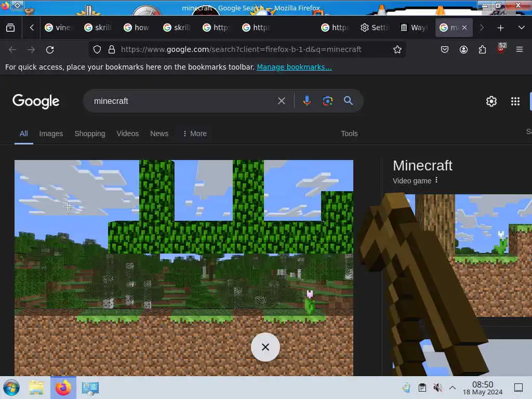The image size is (532, 399).
Task: Open Google quick settings gear
Action: click(491, 101)
